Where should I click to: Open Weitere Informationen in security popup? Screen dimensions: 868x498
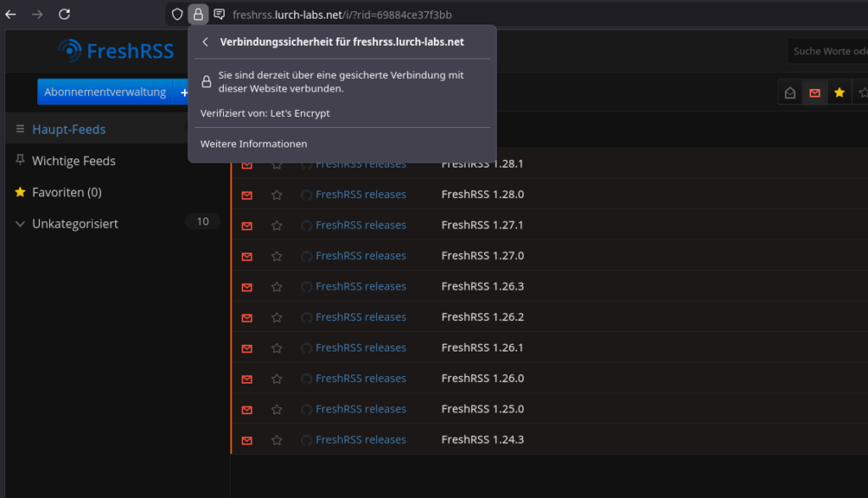pyautogui.click(x=253, y=144)
